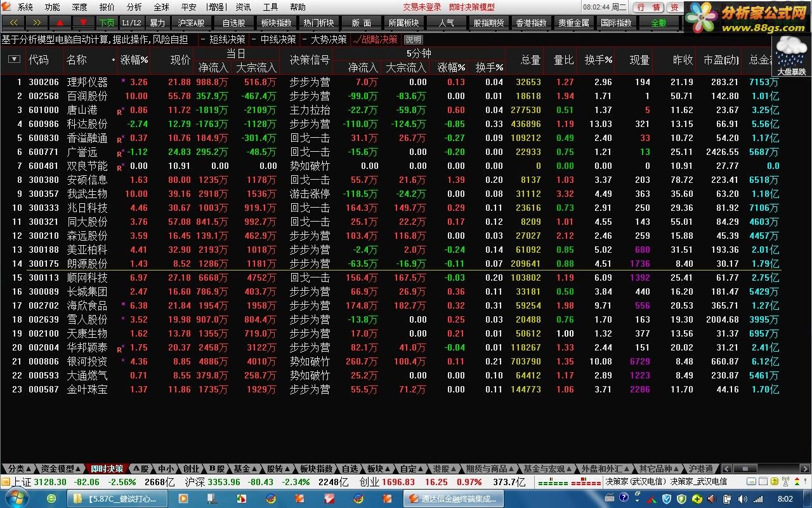Image resolution: width=812 pixels, height=508 pixels.
Task: Expand the 分类 bottom tab
Action: click(x=20, y=469)
